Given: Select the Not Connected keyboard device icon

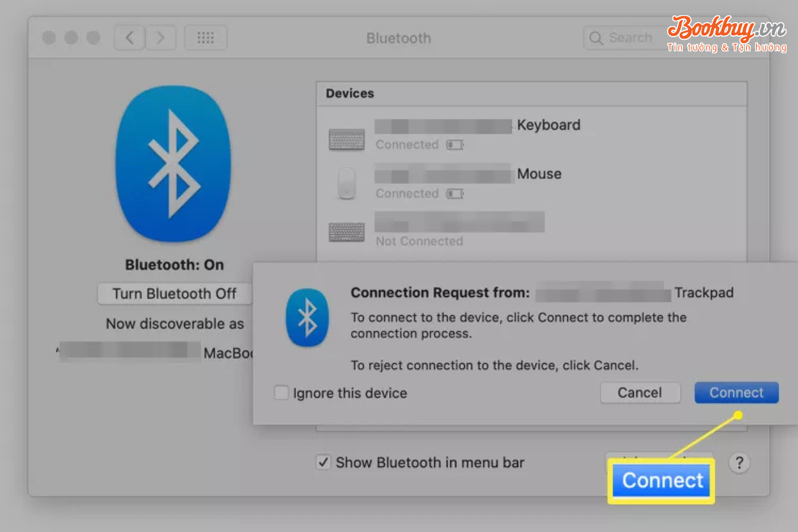Looking at the screenshot, I should (346, 232).
